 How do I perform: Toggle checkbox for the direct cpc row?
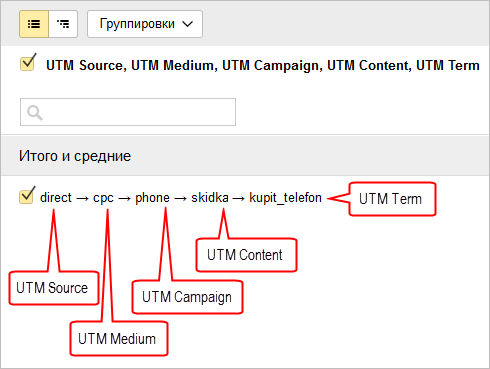[27, 195]
